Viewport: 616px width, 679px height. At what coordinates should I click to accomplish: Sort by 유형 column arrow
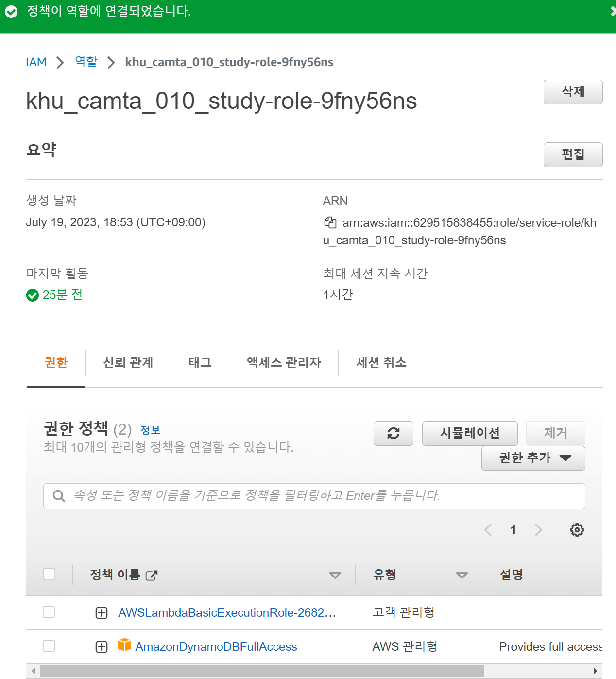462,576
